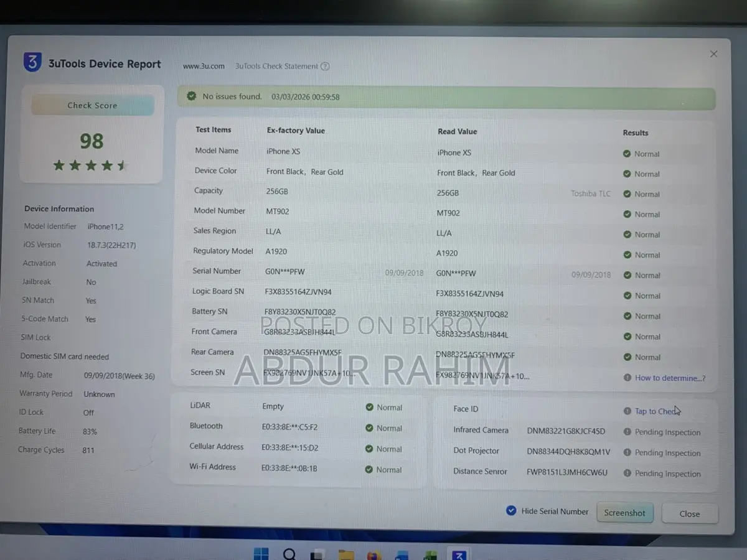This screenshot has height=560, width=747.
Task: Click the Mfg. Date value 09/09/2018(Week 36)
Action: coord(120,376)
